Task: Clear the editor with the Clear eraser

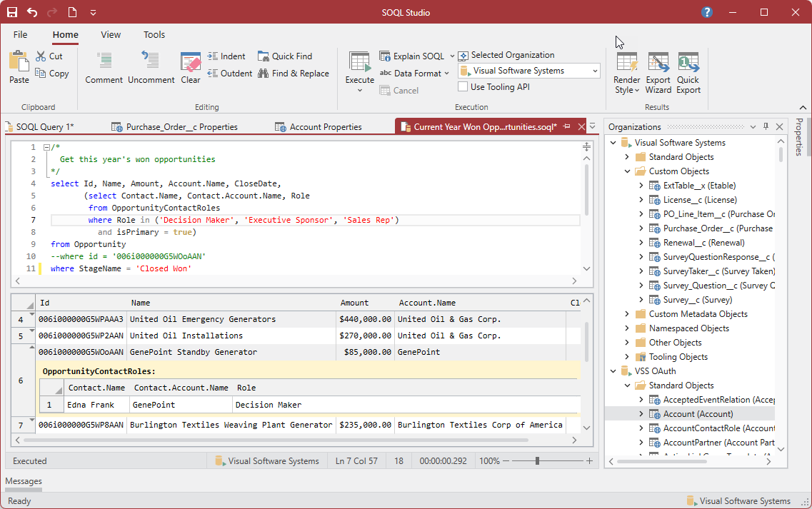Action: (x=191, y=67)
